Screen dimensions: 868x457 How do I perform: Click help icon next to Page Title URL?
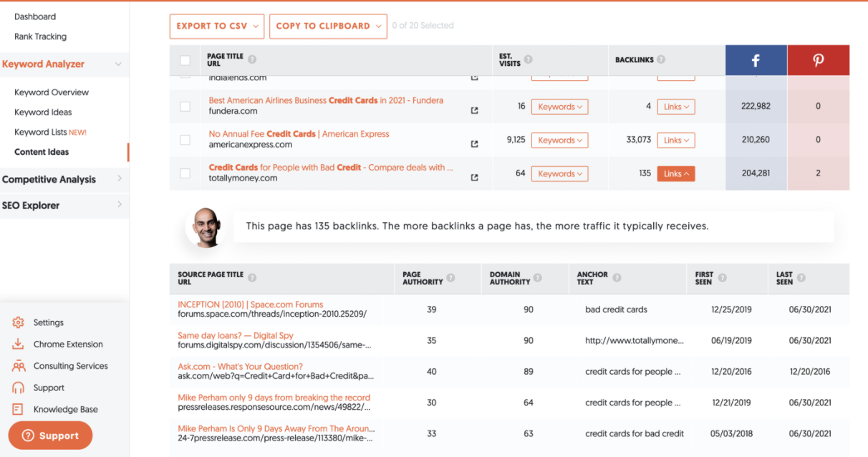pos(252,59)
